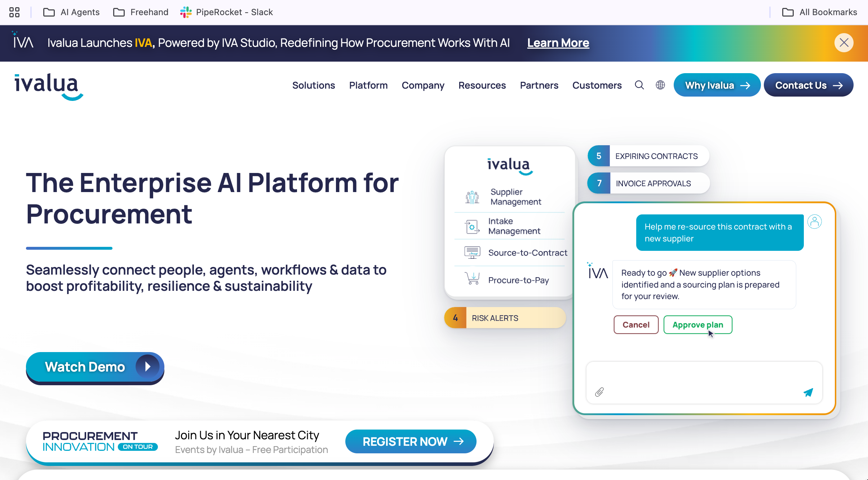Click the Invoice Approvals count badge

pyautogui.click(x=599, y=183)
